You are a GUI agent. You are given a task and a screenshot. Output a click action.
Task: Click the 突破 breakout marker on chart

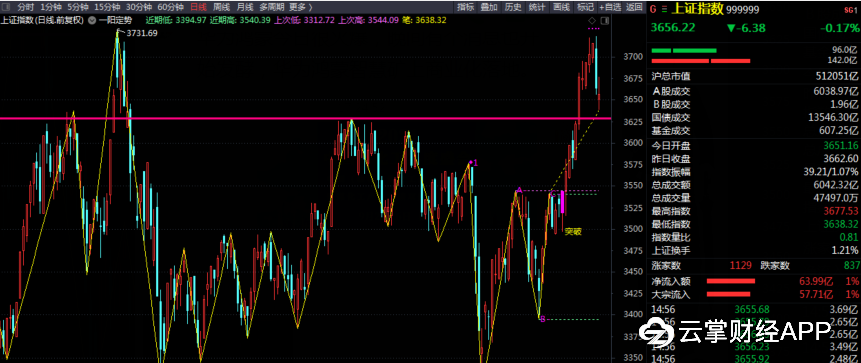point(573,231)
